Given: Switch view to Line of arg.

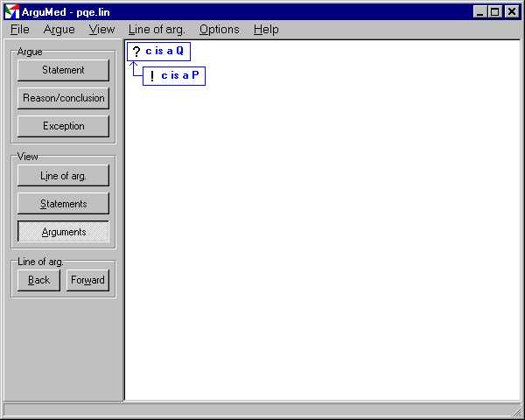Looking at the screenshot, I should pos(63,176).
